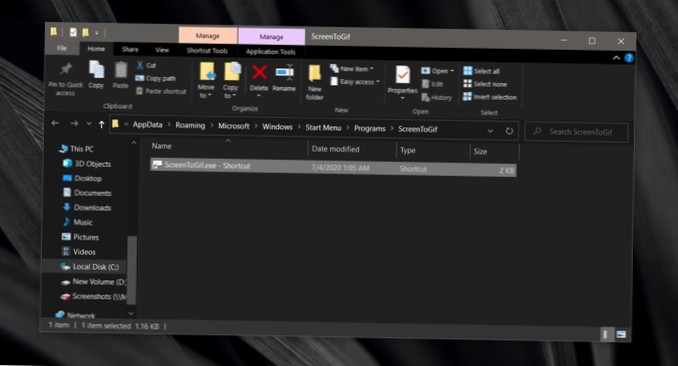Open the Shortcut Tools tab
The image size is (678, 366).
pos(207,51)
